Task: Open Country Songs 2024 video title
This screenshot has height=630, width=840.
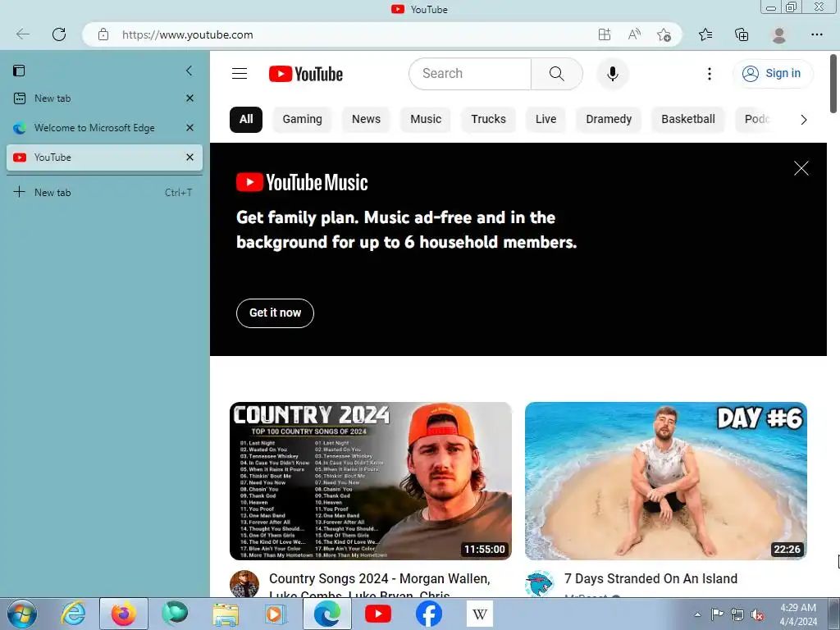Action: click(379, 586)
